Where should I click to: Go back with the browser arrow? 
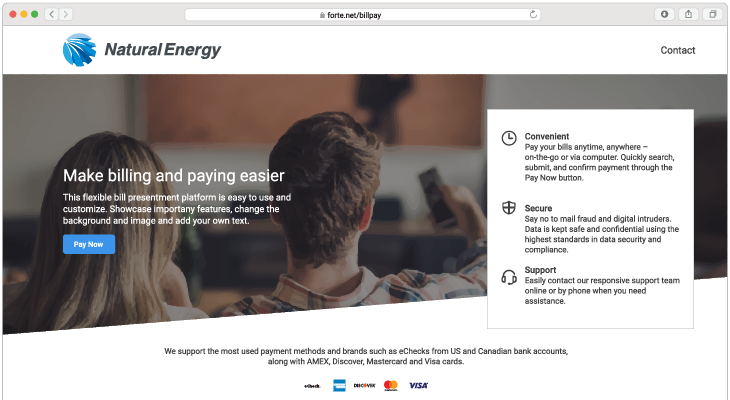[52, 14]
